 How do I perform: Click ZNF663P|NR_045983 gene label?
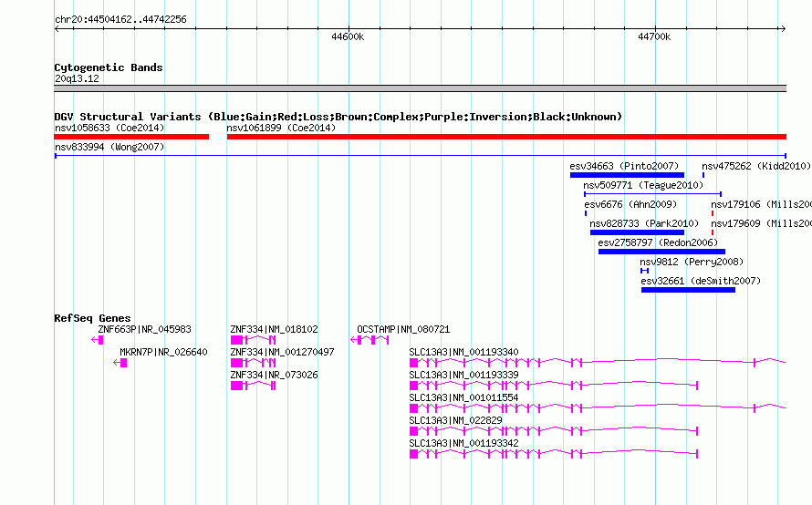(144, 329)
